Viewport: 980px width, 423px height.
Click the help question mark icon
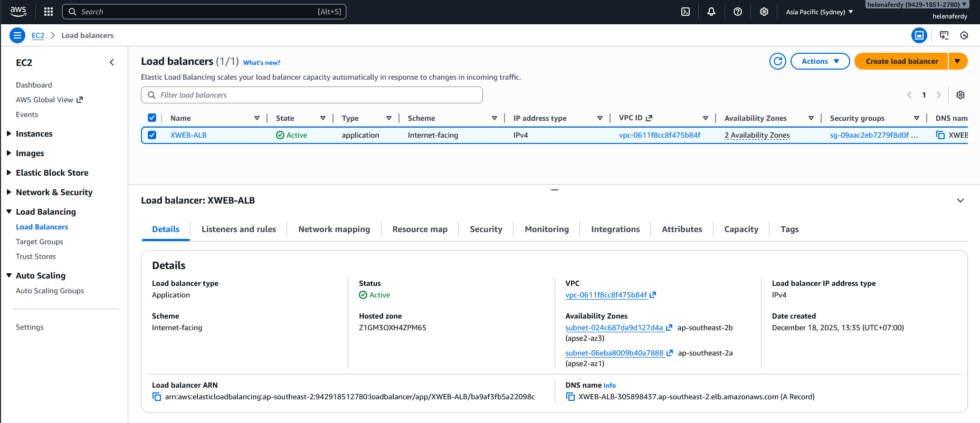738,12
